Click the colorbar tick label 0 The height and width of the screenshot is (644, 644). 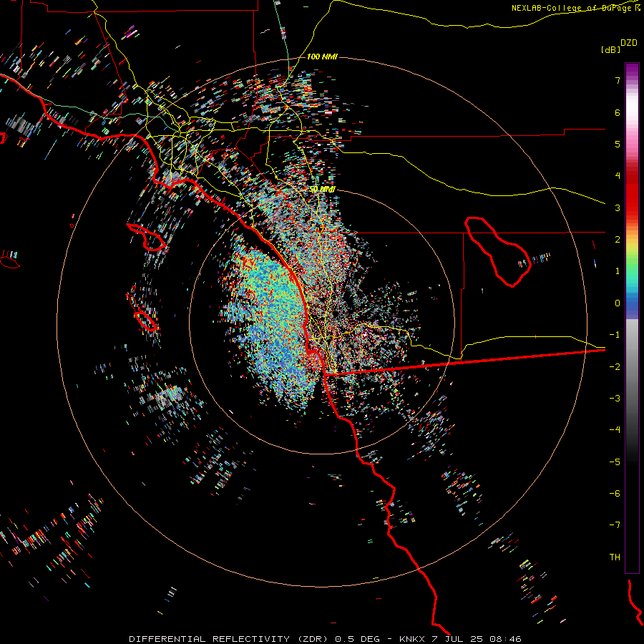coord(618,303)
